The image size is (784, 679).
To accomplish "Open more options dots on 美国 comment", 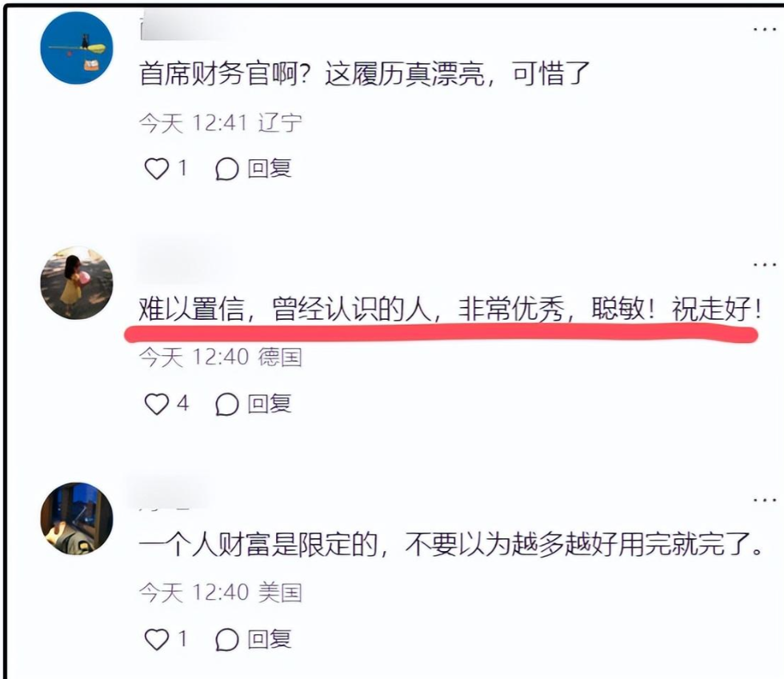I will (x=765, y=500).
